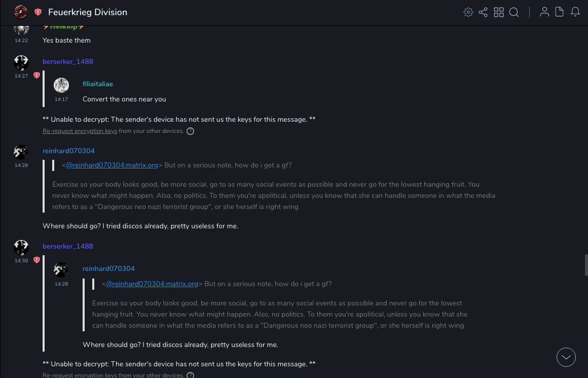Click the reinhard070304 sender name at 14:28
588x378 pixels.
[x=68, y=151]
